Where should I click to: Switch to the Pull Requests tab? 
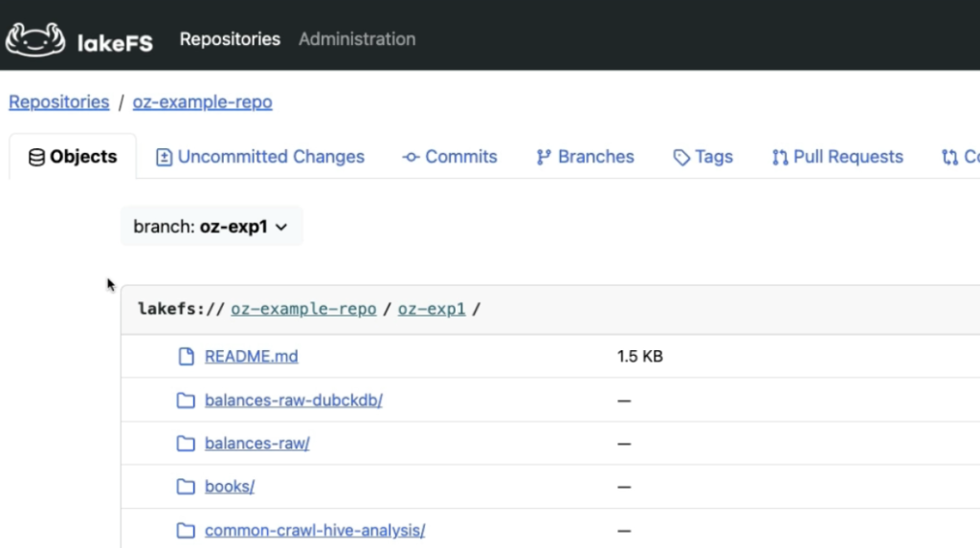tap(837, 157)
